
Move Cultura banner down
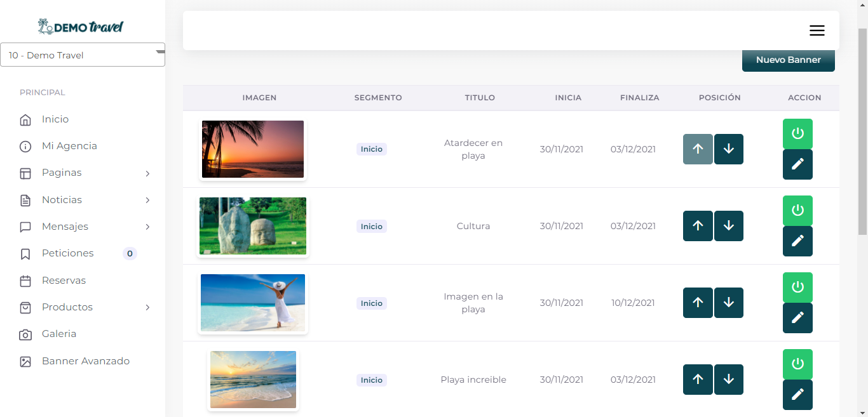click(x=729, y=226)
